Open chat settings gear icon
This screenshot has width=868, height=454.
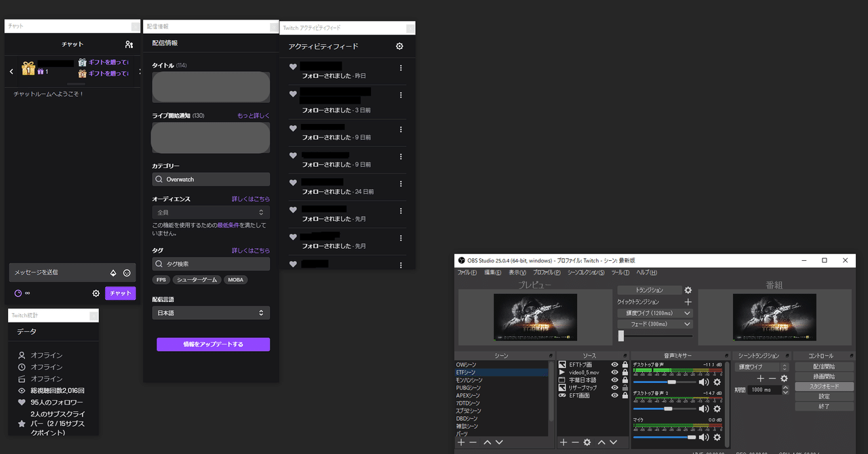(96, 293)
